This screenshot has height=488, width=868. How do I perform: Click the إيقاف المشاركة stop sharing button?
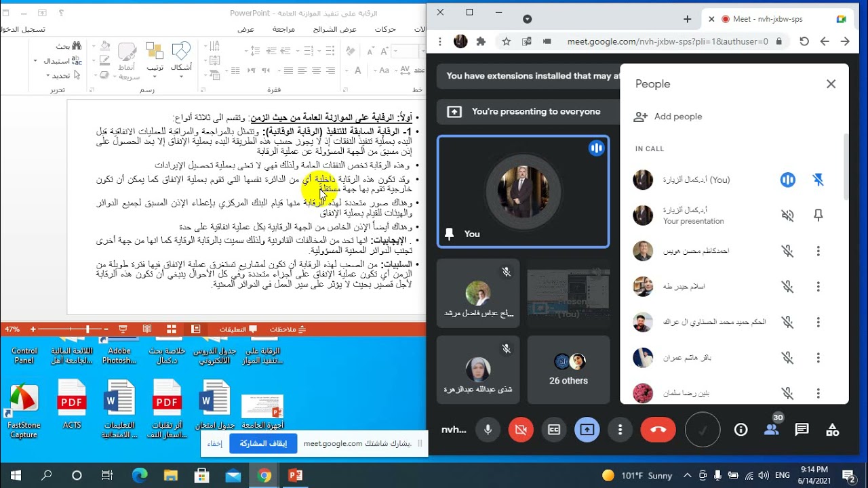coord(263,443)
